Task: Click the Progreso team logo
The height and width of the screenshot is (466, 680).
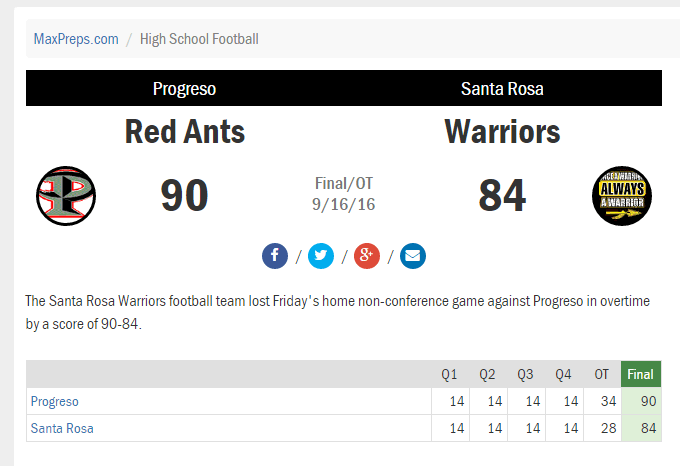Action: [66, 196]
